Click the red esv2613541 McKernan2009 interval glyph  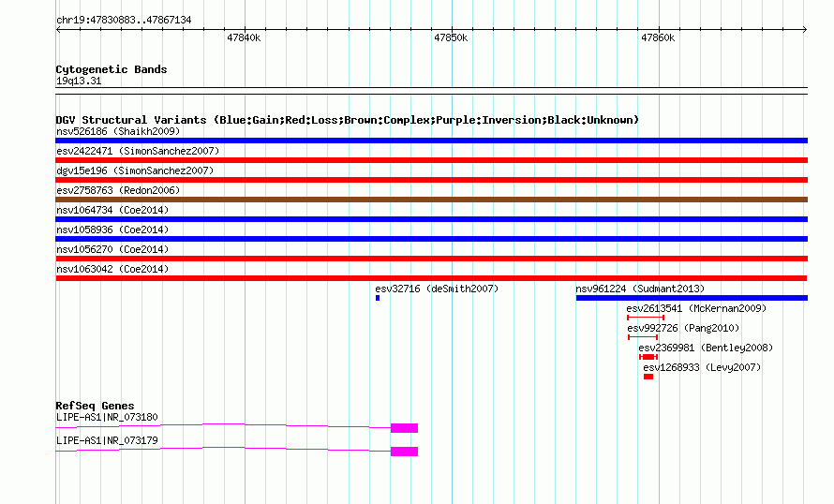coord(646,318)
